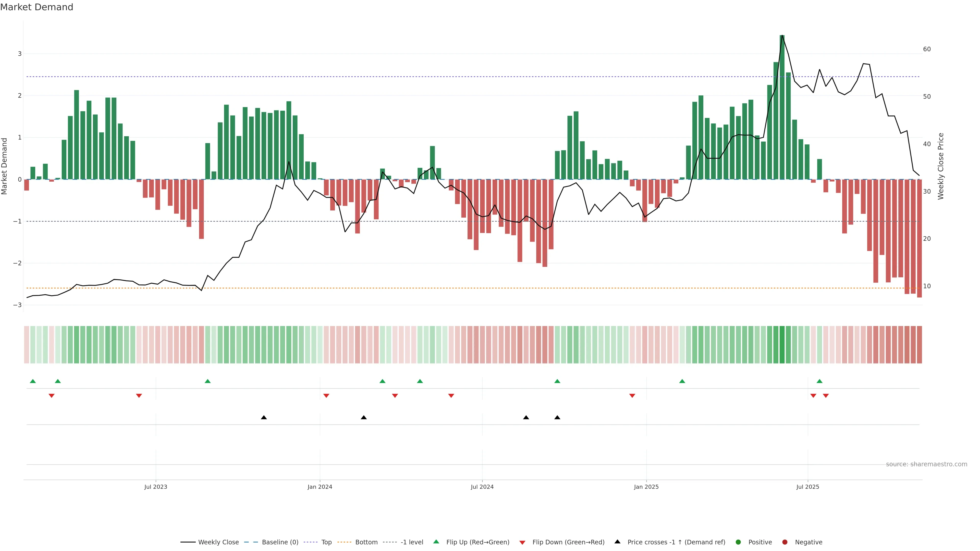The image size is (980, 551).
Task: Click the black Price crosses -1 legend triangle
Action: (617, 542)
